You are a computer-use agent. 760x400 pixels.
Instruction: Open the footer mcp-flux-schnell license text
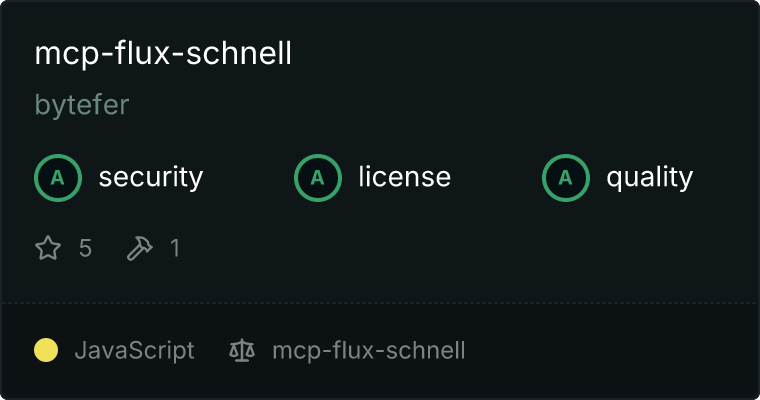click(369, 350)
